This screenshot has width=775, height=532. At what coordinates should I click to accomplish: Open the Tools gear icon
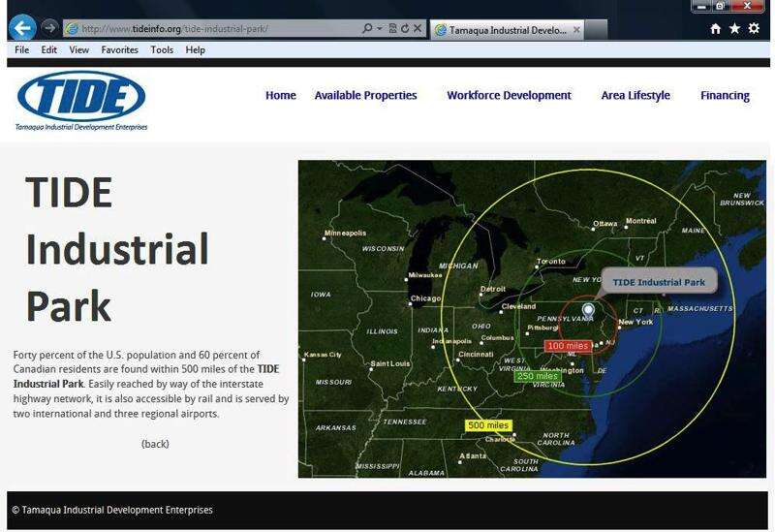[754, 28]
